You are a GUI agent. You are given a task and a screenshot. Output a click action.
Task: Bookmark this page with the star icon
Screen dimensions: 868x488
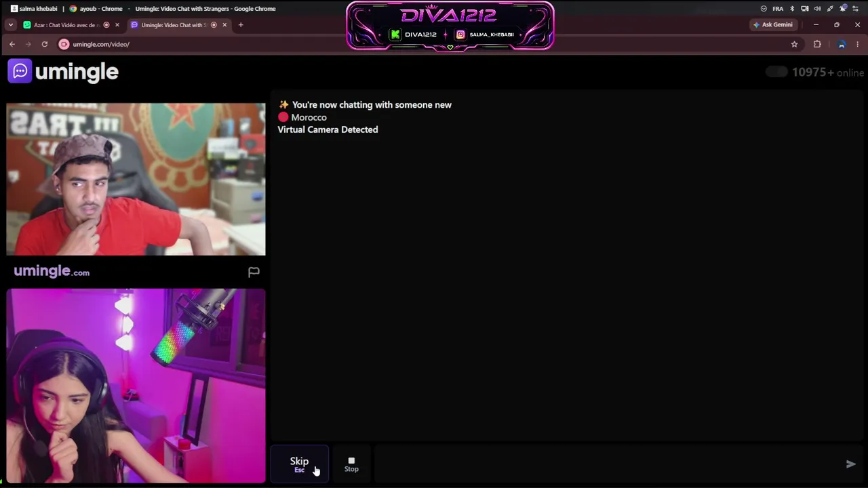[794, 44]
